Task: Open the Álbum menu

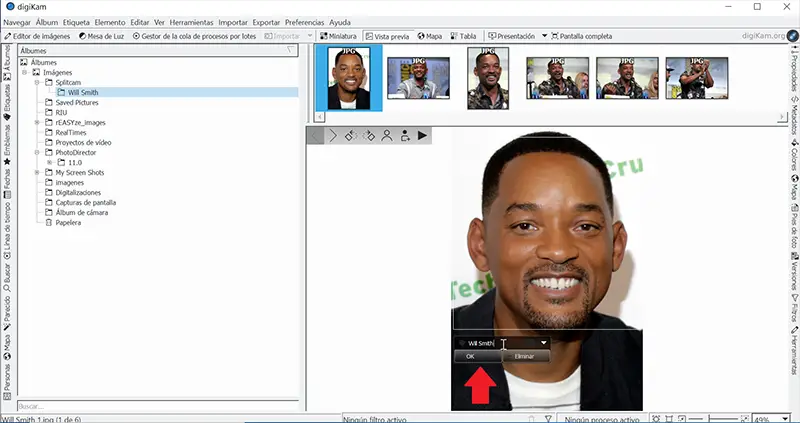Action: [x=47, y=22]
